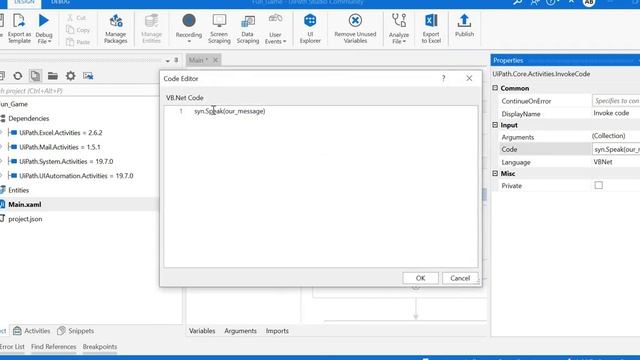The height and width of the screenshot is (360, 640).
Task: Open the Imports panel
Action: click(x=277, y=331)
